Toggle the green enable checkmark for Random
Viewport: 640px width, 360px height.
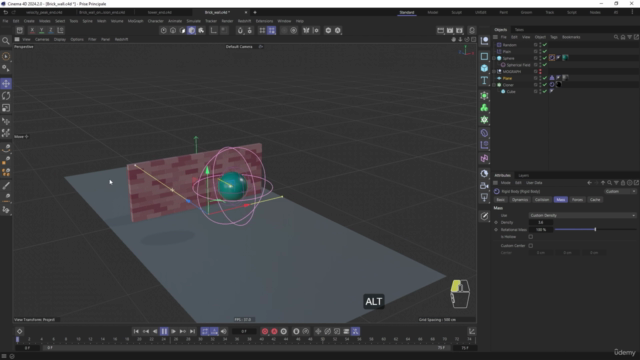(545, 45)
